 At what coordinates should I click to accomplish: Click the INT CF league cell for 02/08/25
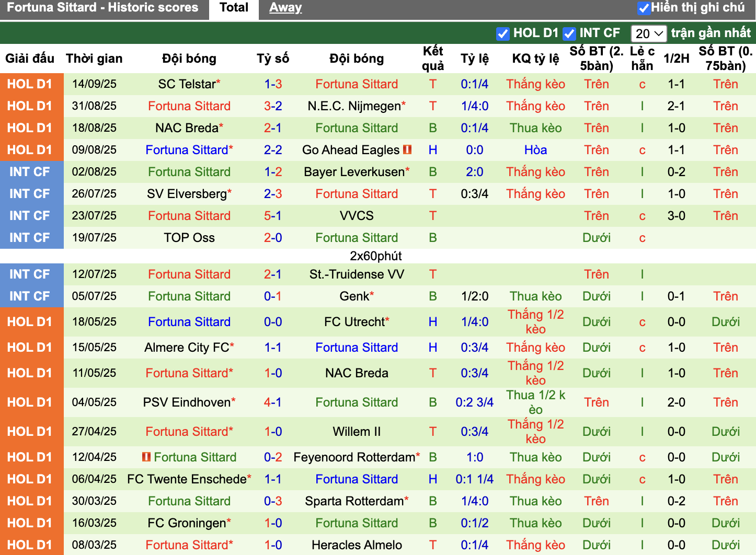click(x=32, y=172)
